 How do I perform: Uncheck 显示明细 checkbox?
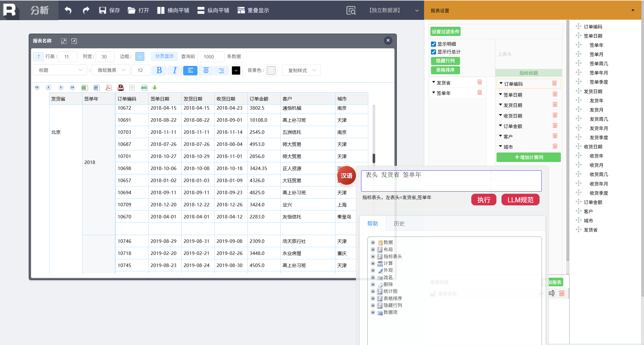click(434, 44)
